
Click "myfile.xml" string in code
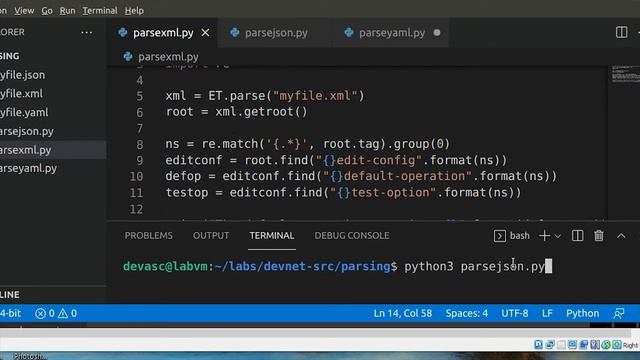pyautogui.click(x=315, y=96)
